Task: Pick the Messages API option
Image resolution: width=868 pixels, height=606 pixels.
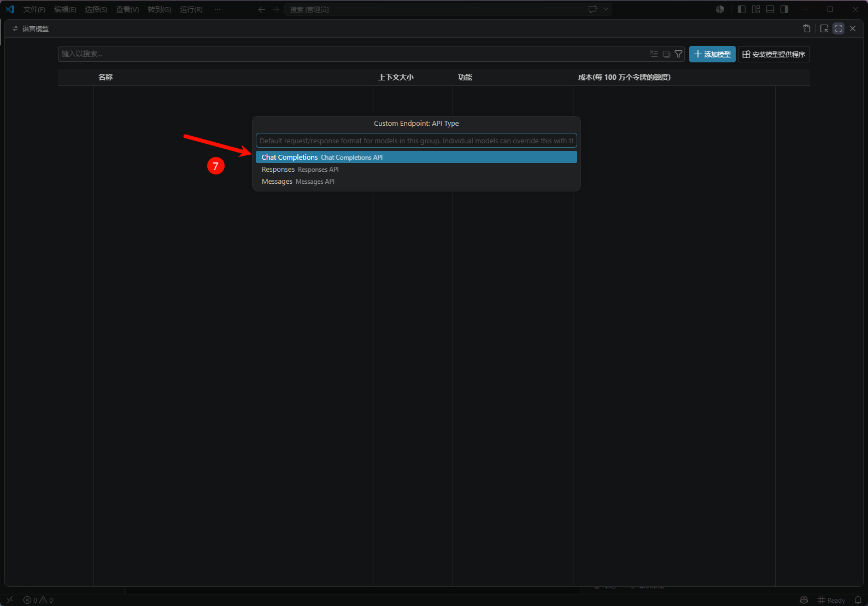Action: 416,182
